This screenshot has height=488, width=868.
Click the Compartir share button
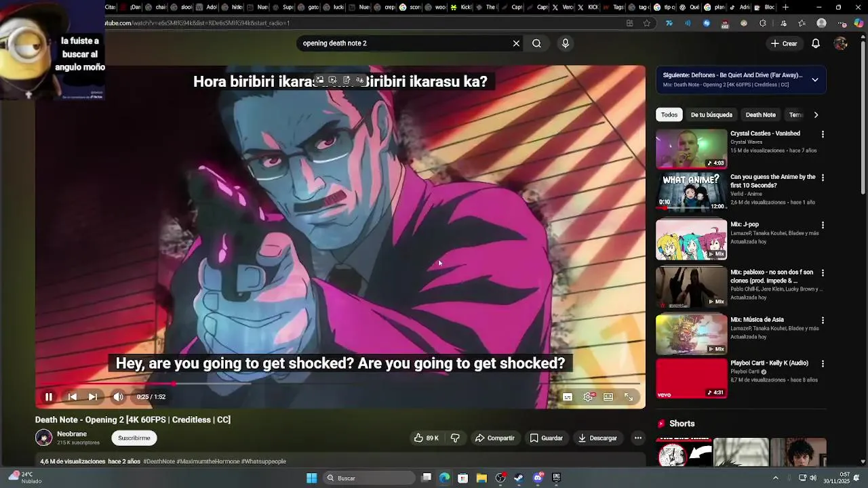pos(494,439)
